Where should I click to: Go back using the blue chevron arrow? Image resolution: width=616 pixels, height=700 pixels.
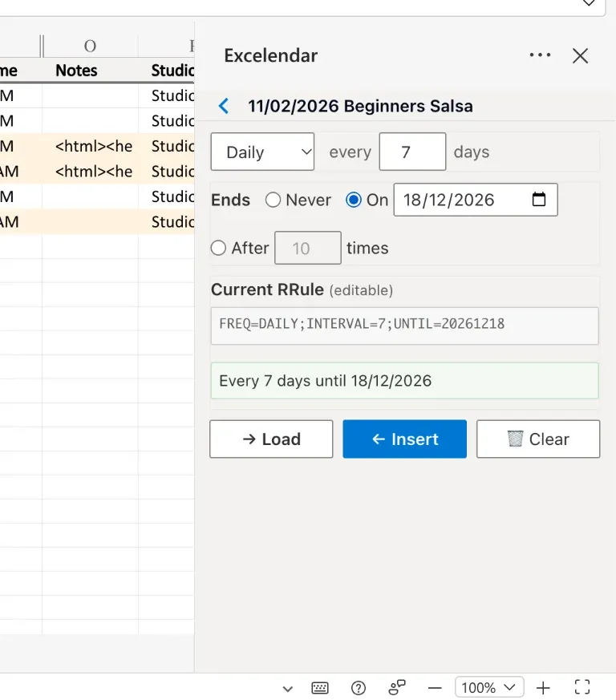224,107
